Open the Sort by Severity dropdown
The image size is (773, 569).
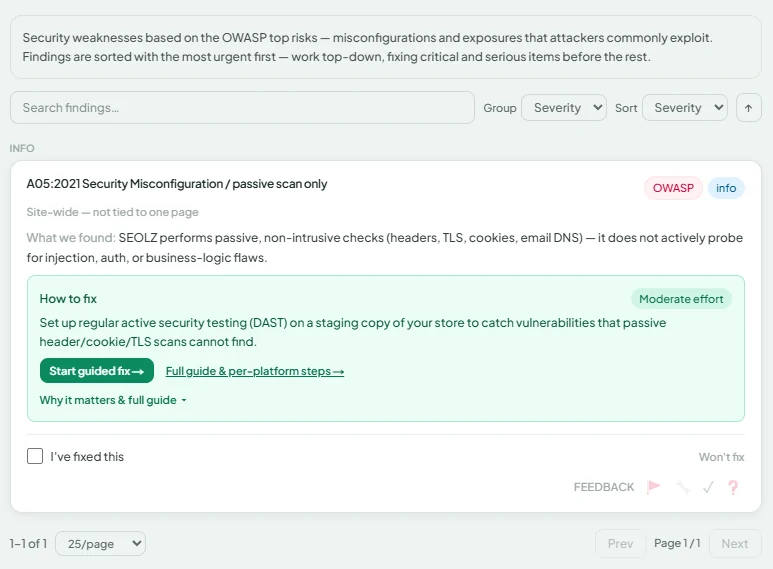(x=685, y=107)
